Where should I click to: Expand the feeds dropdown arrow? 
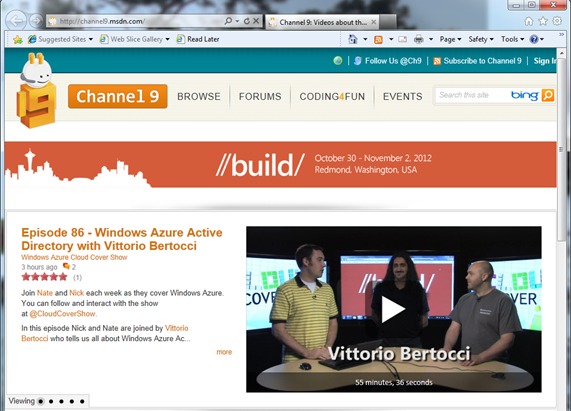pos(391,39)
